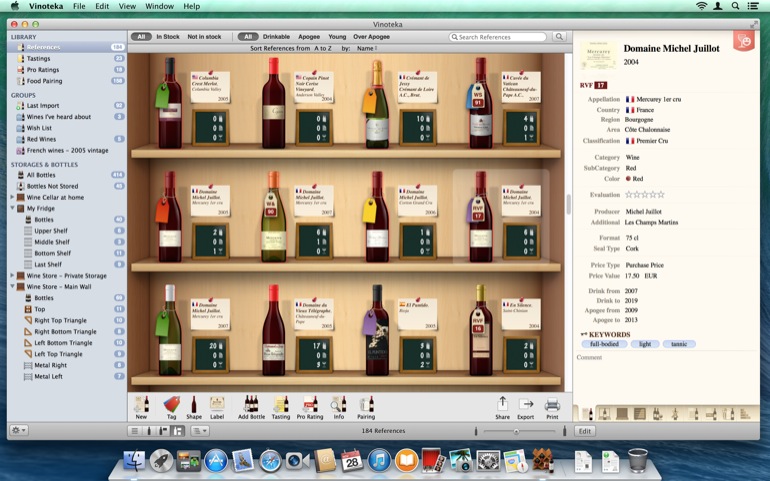Viewport: 770px width, 481px height.
Task: Open the File menu
Action: tap(79, 6)
